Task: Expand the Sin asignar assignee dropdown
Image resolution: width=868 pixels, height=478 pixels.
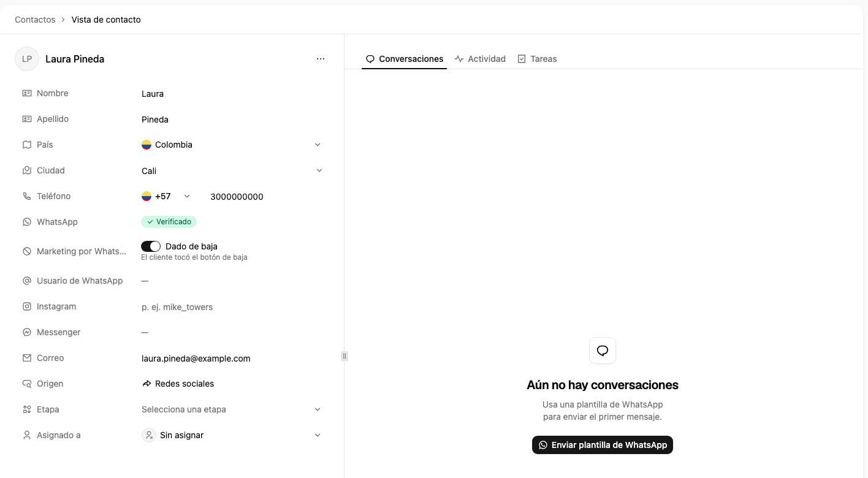Action: 232,435
